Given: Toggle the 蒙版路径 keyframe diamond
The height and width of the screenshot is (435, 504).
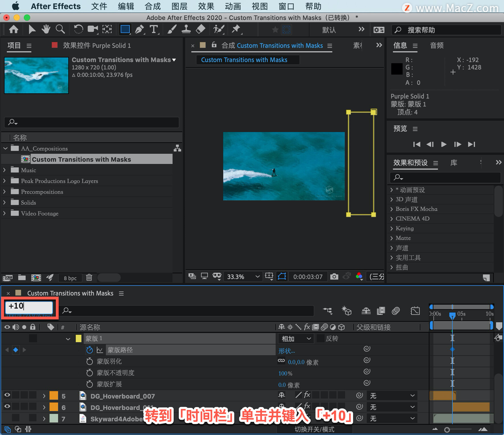Looking at the screenshot, I should pyautogui.click(x=16, y=350).
